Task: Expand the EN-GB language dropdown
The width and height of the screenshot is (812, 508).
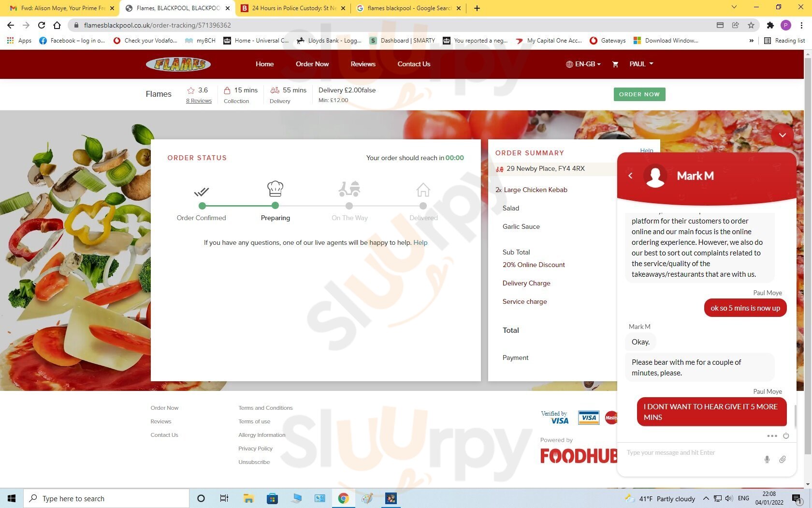Action: (x=583, y=64)
